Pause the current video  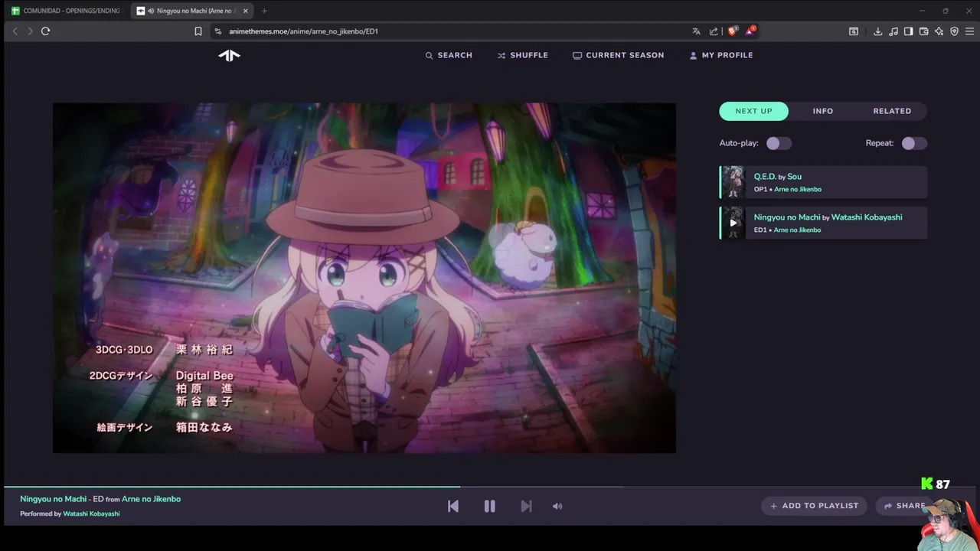tap(489, 506)
